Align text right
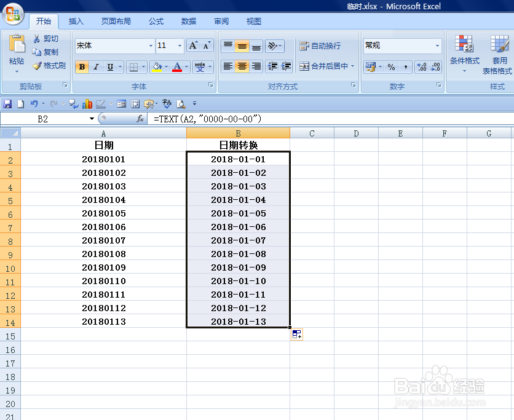This screenshot has width=514, height=420. [x=256, y=66]
